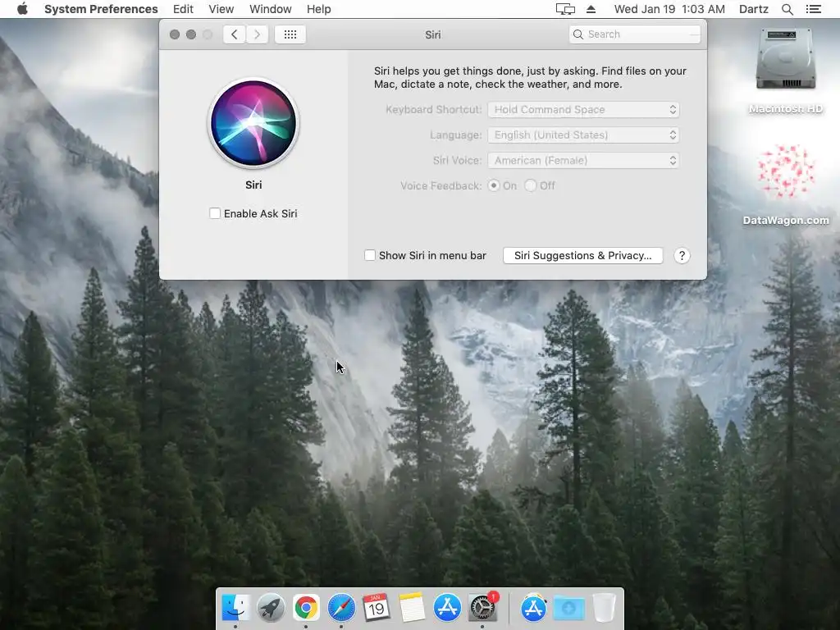
Task: Open Google Chrome from the Dock
Action: [x=306, y=608]
